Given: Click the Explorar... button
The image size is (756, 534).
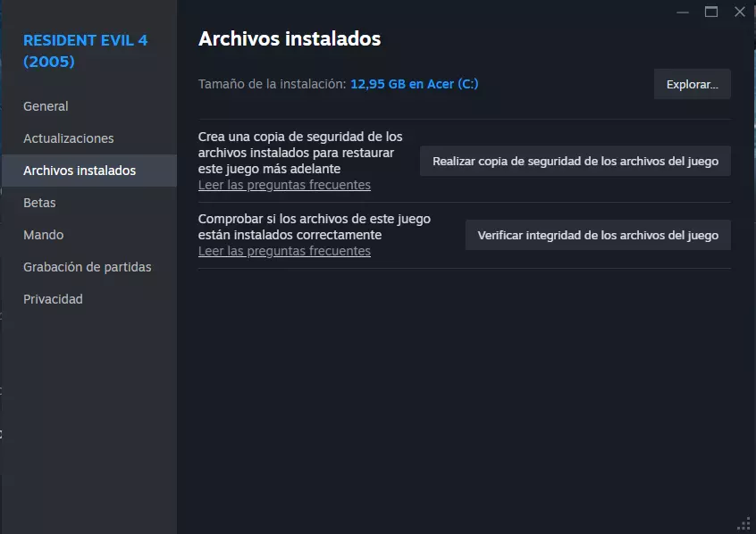Looking at the screenshot, I should click(x=692, y=84).
